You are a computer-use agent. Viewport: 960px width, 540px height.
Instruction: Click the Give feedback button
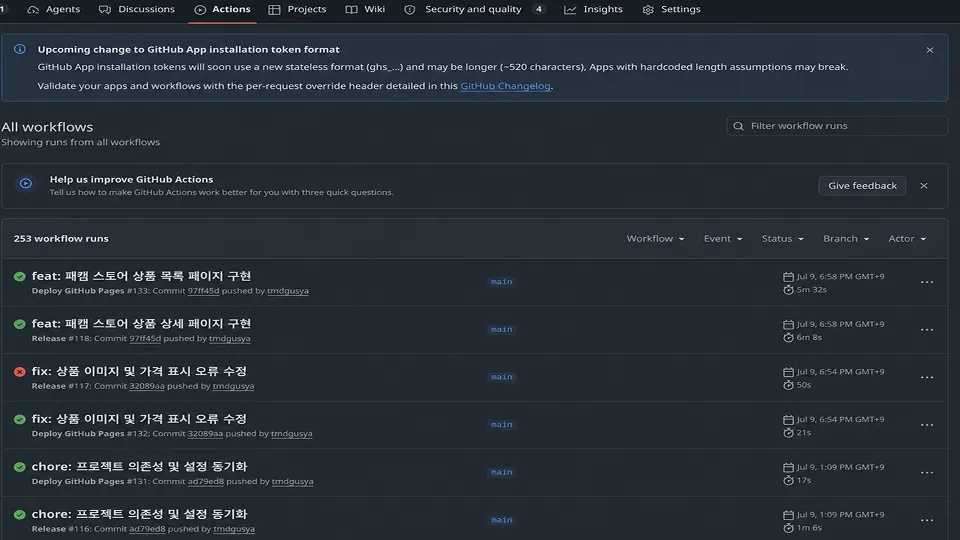[x=862, y=186]
